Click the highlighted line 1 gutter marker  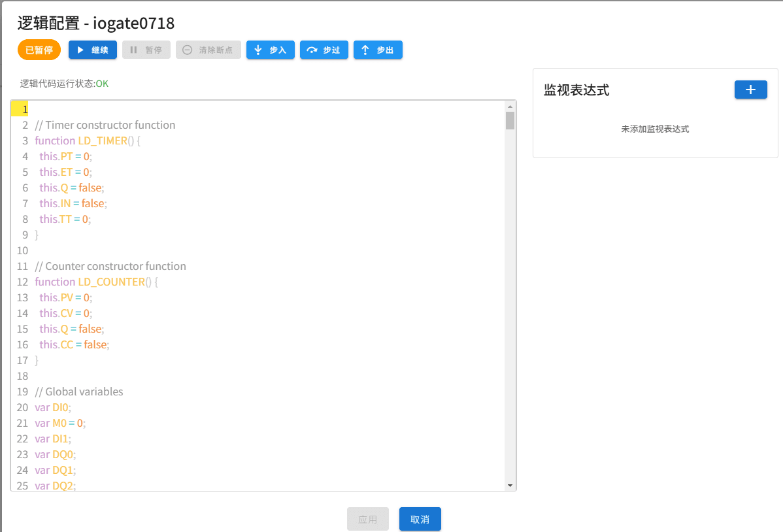(20, 109)
